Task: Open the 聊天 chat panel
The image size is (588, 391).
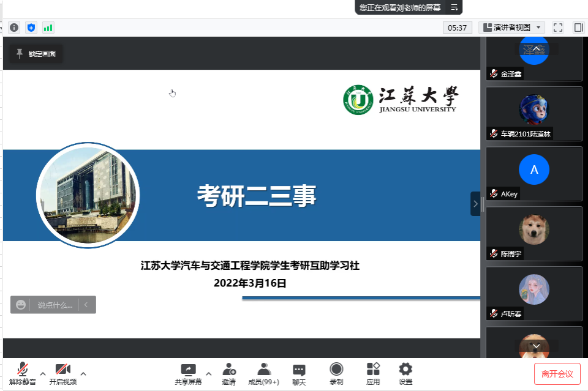Action: click(x=299, y=373)
